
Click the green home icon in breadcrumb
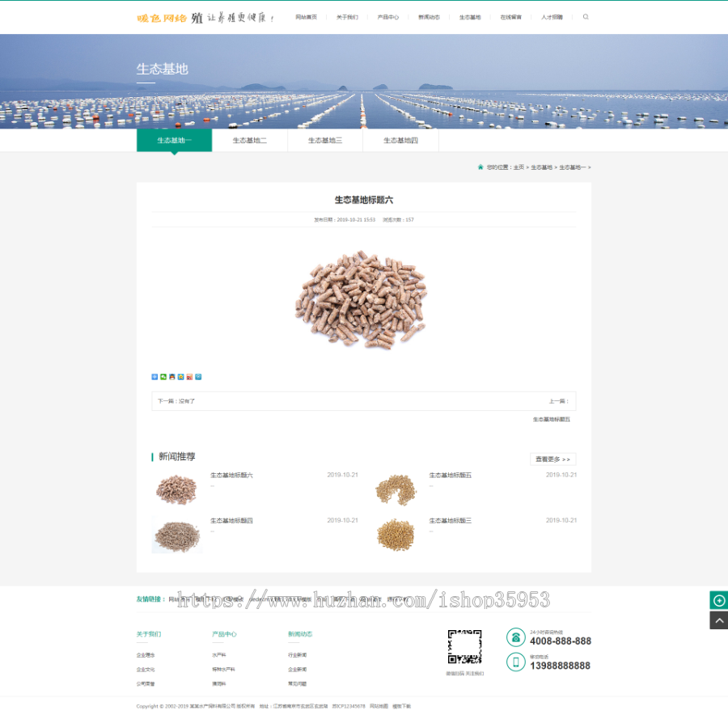pos(480,167)
